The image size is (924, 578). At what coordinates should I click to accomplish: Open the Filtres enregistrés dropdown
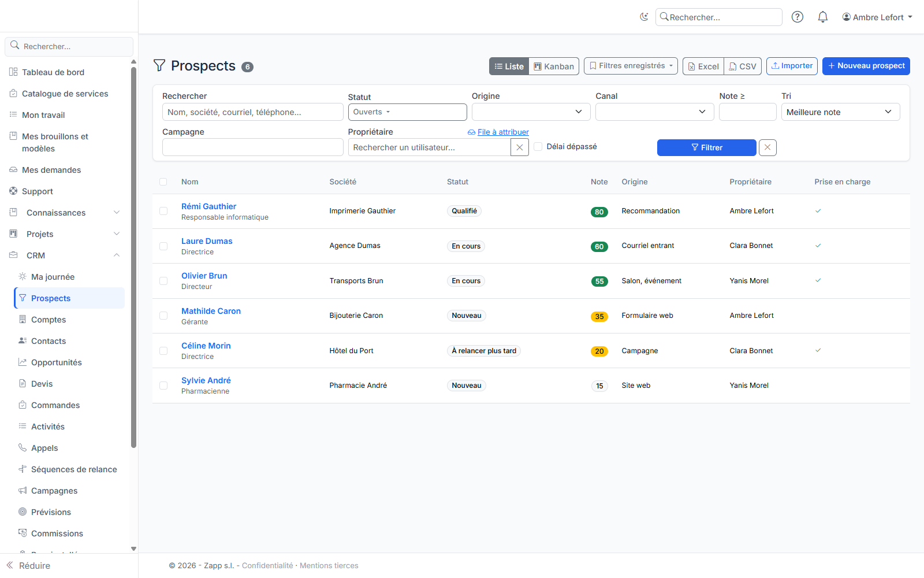click(x=631, y=66)
